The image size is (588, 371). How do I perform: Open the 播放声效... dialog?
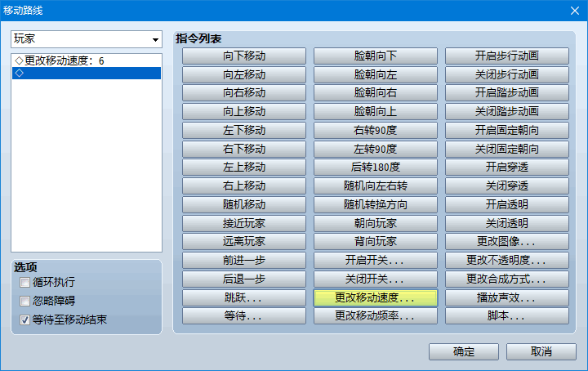click(507, 297)
